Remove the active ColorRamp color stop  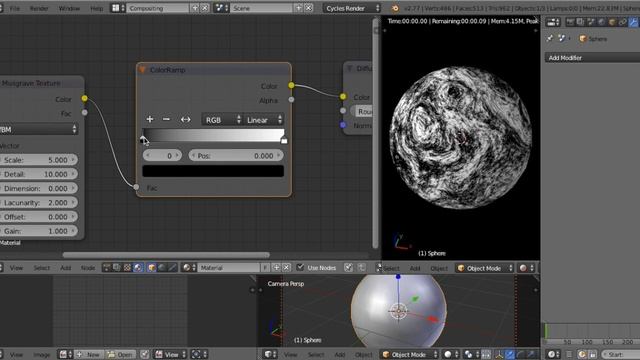[166, 119]
